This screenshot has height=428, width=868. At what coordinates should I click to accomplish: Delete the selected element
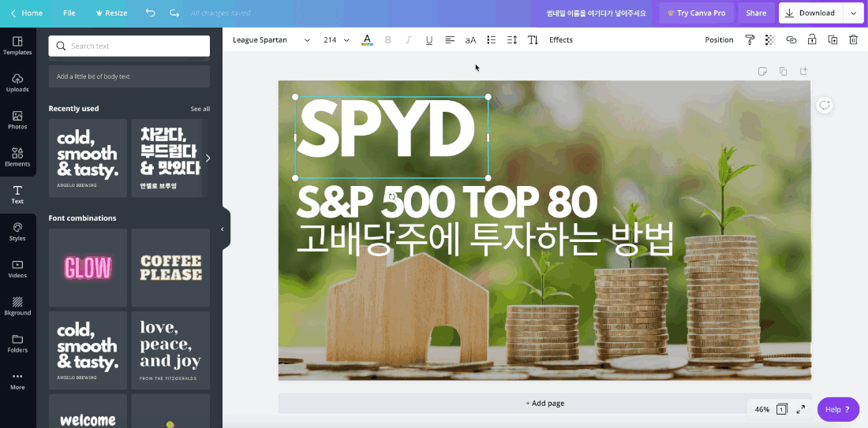click(853, 40)
